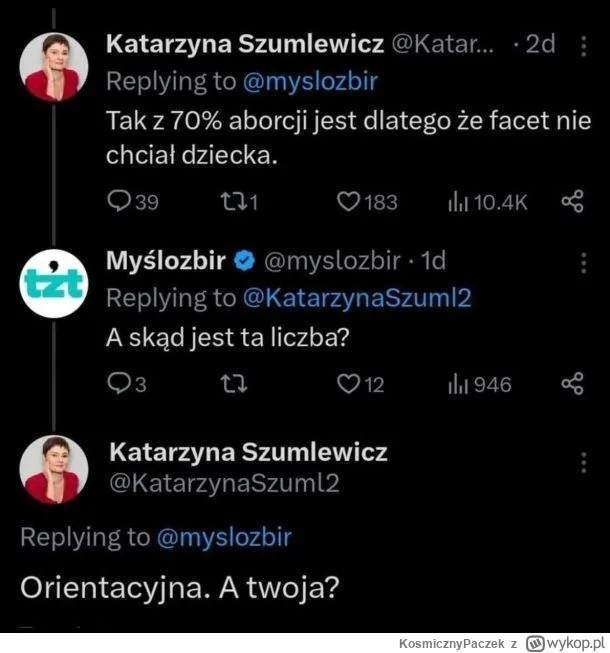The width and height of the screenshot is (610, 653).
Task: Like Myślozbir's tweet with 12 likes
Action: 347,384
